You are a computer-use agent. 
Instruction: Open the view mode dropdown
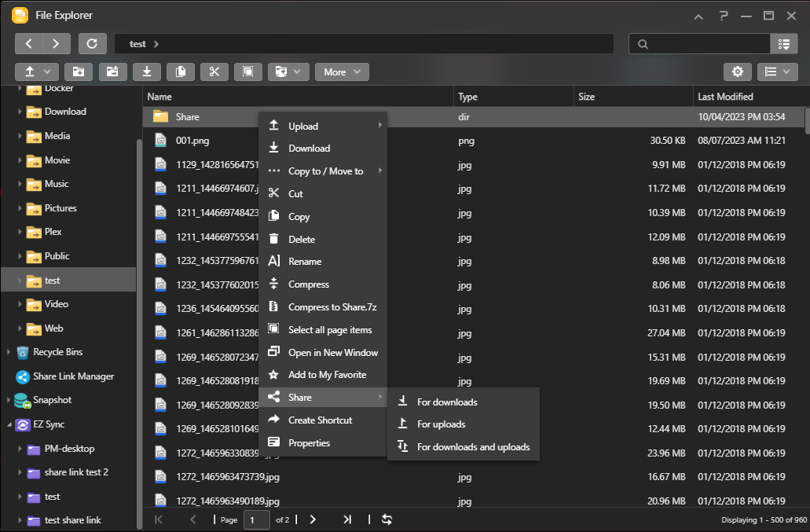pyautogui.click(x=778, y=72)
